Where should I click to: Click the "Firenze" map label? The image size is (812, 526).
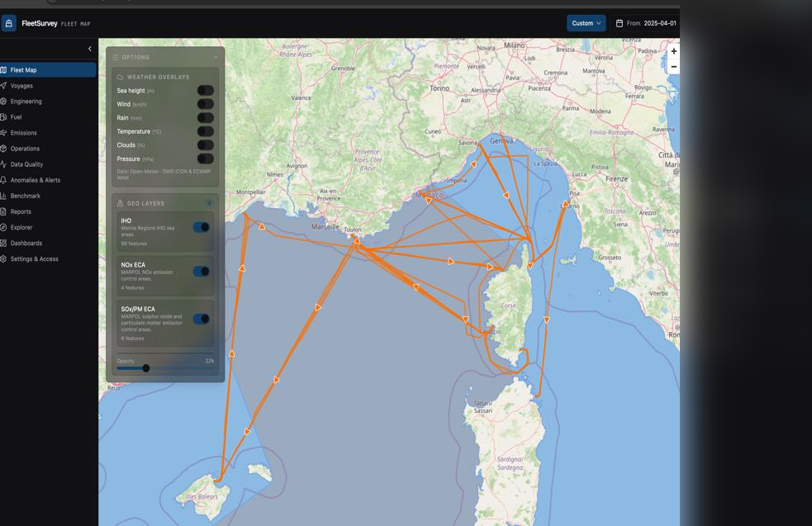tap(616, 178)
